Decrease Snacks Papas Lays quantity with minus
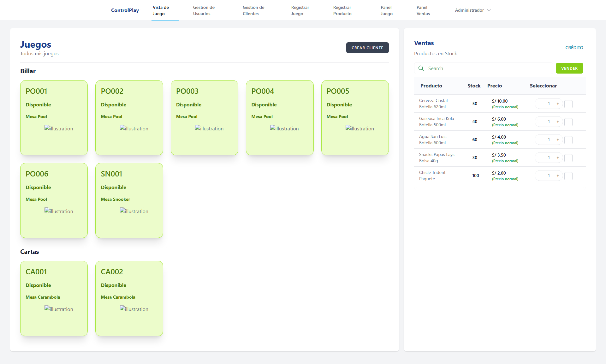606x364 pixels. pyautogui.click(x=540, y=158)
